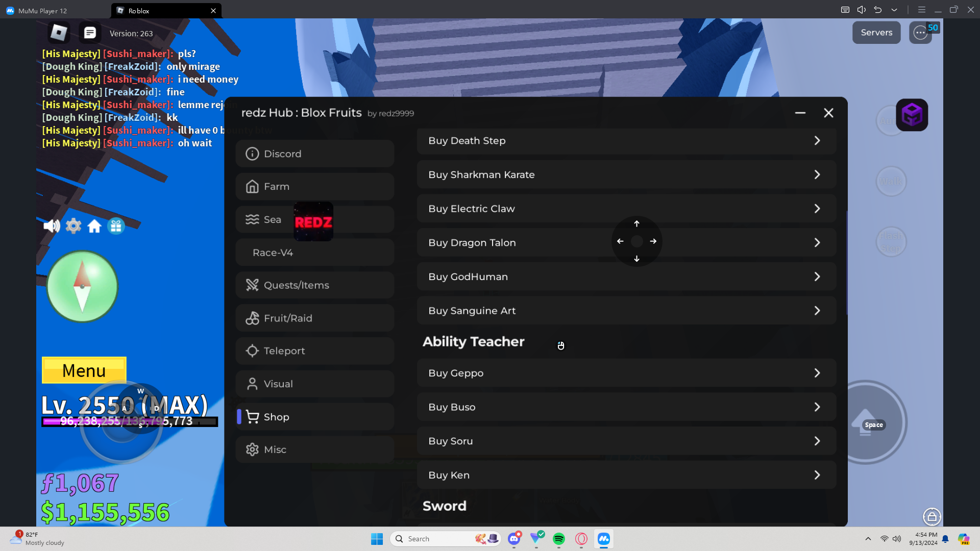Show hidden system tray icons
Screen dimensions: 980x551
[x=868, y=539]
